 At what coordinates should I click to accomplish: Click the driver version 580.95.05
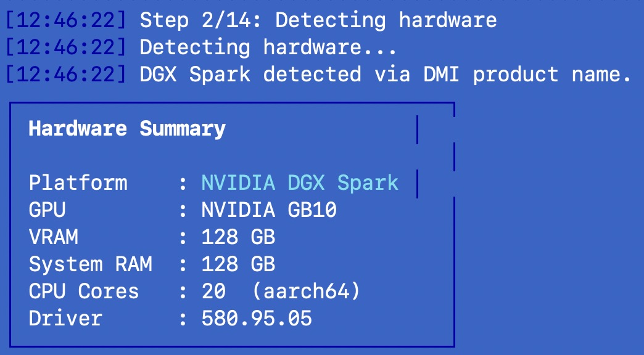257,319
